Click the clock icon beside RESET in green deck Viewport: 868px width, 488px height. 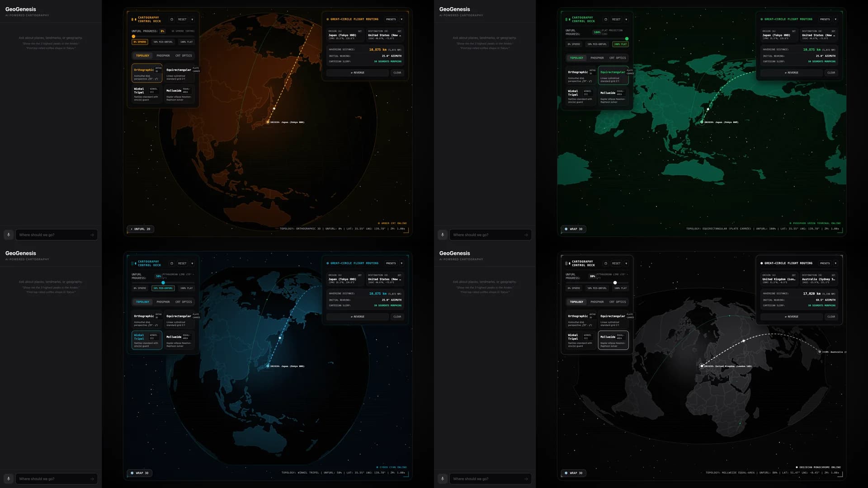[x=606, y=19]
